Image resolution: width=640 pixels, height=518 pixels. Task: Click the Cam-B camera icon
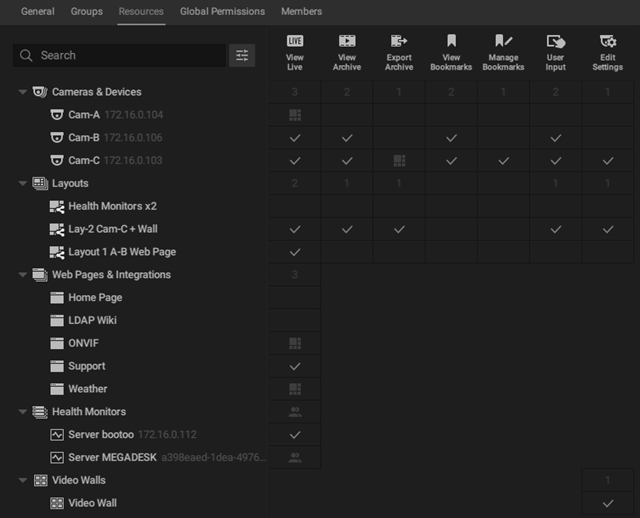click(x=57, y=138)
